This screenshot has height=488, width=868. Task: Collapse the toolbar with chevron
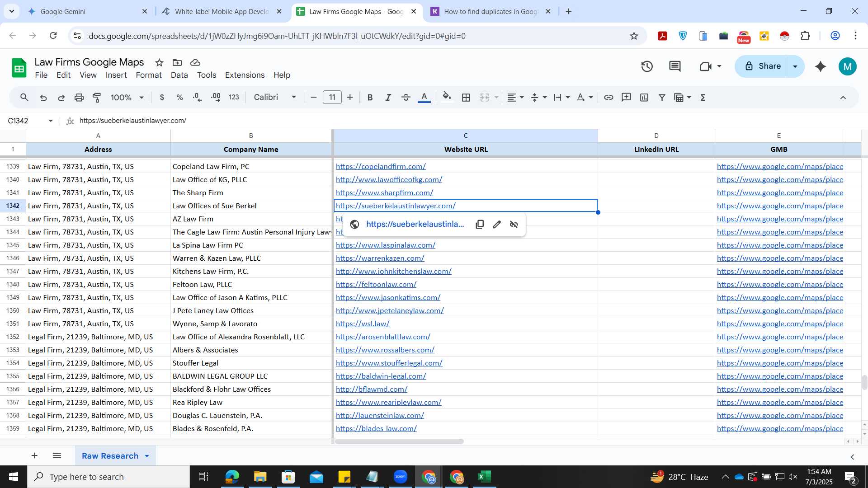(843, 97)
